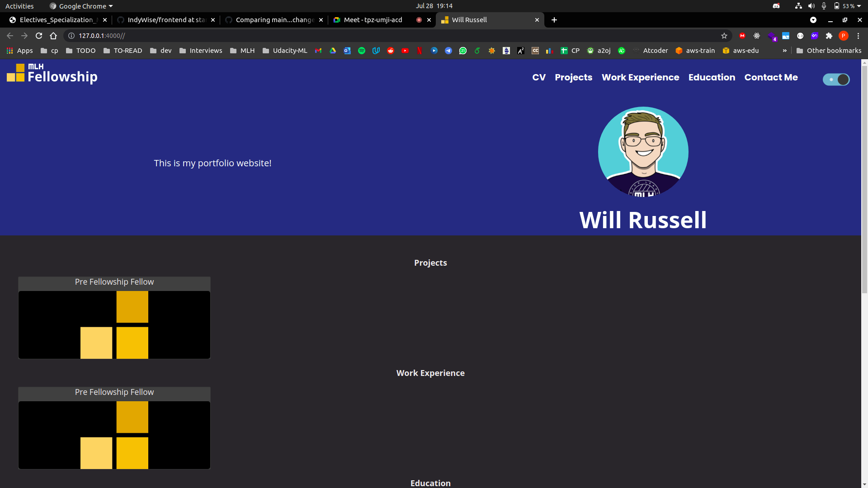The image size is (868, 488).
Task: Open the Spotify bookmark
Action: (361, 51)
